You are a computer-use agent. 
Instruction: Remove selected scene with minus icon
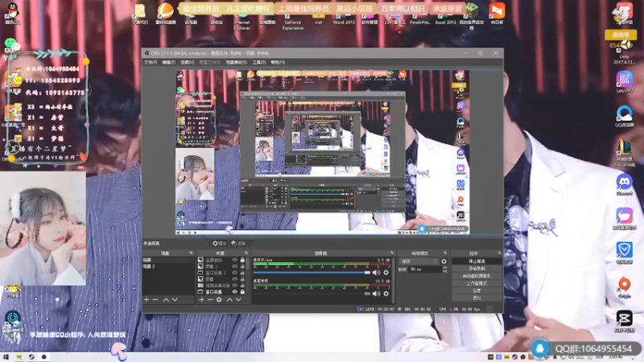(155, 300)
